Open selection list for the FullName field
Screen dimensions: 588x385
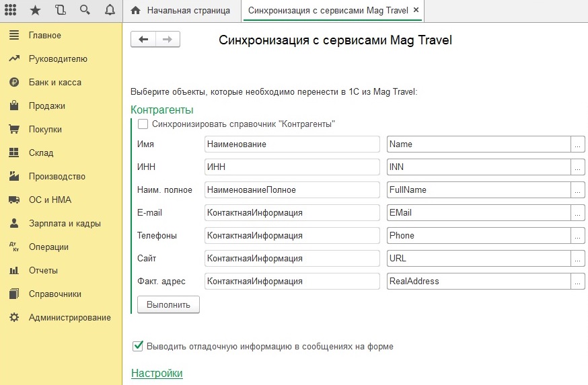[x=577, y=190]
